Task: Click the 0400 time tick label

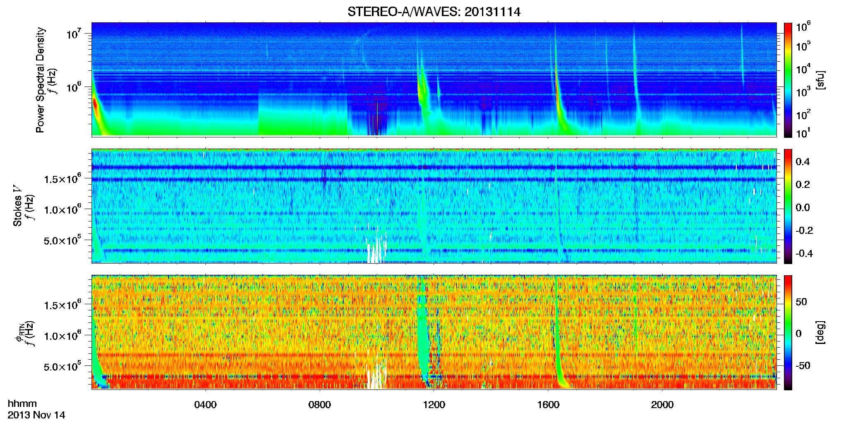Action: coord(205,405)
